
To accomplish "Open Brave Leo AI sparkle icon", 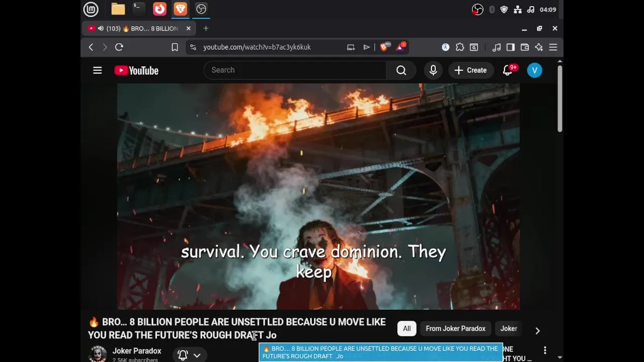I will 539,47.
